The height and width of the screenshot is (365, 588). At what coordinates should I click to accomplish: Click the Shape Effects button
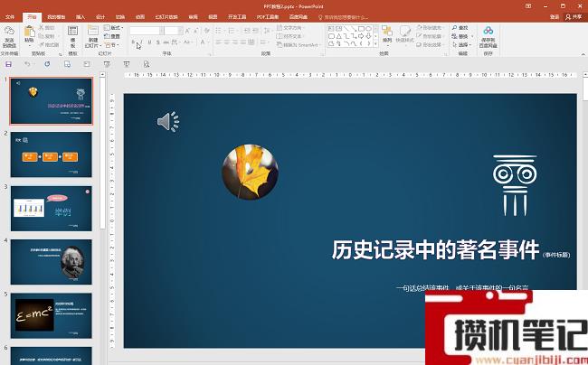pos(430,44)
